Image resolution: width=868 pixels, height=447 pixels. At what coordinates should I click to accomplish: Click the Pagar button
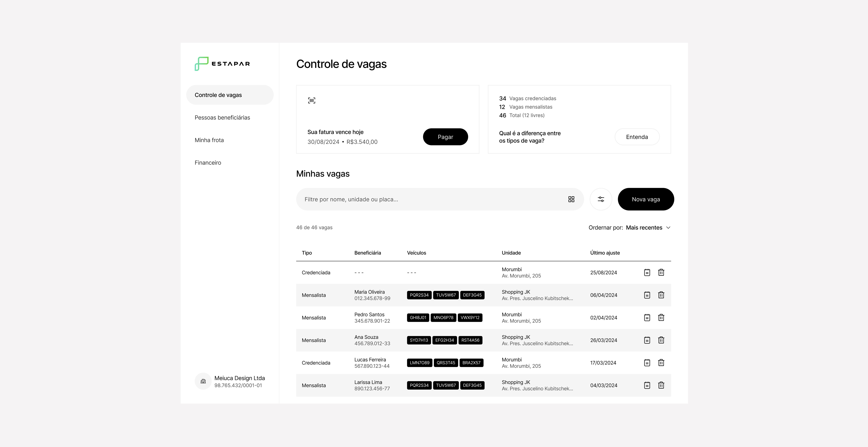click(445, 137)
